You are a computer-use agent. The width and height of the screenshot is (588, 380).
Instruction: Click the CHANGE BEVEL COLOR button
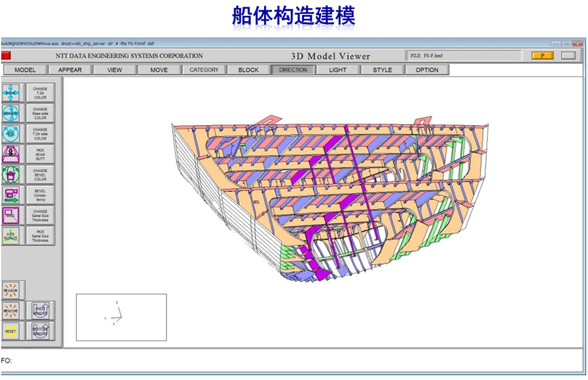click(40, 174)
